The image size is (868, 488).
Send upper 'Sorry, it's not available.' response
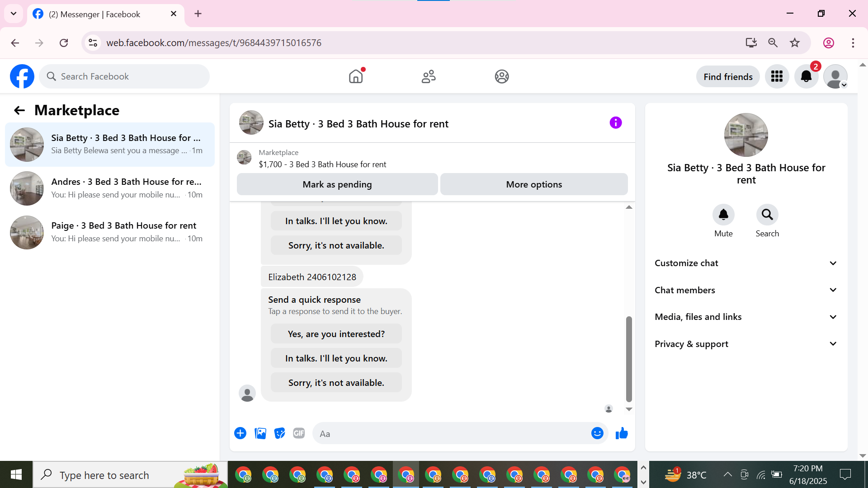(x=336, y=245)
